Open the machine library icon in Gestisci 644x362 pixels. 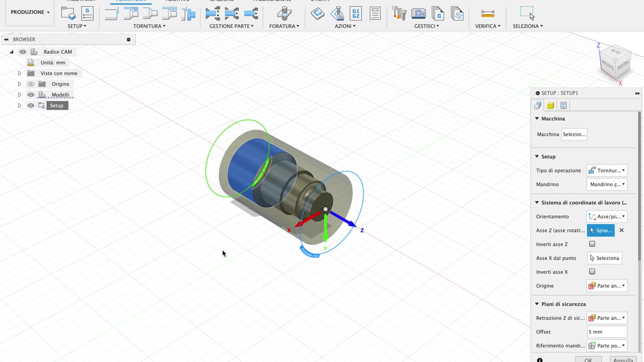(x=419, y=14)
